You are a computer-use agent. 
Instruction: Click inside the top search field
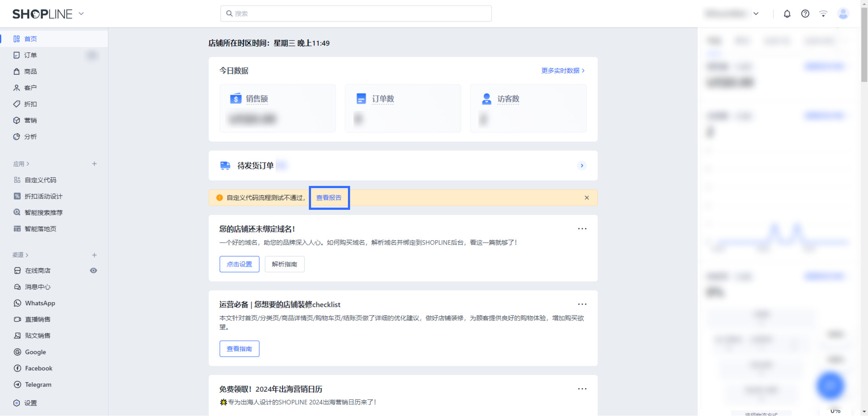[356, 13]
